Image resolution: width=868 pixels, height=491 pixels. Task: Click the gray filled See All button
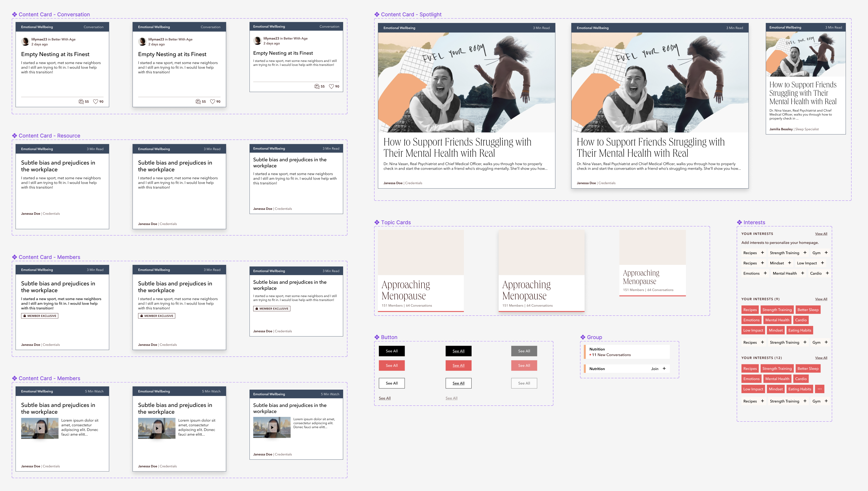524,351
